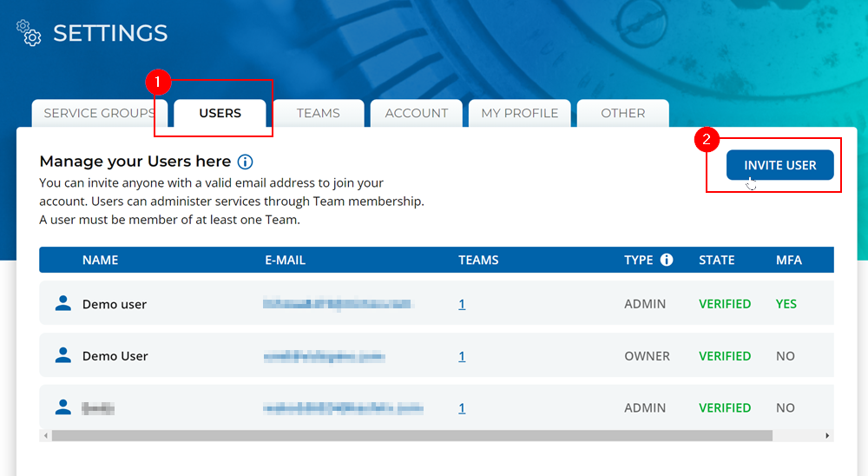The height and width of the screenshot is (476, 868).
Task: Click user icon of owner Demo User row
Action: pyautogui.click(x=62, y=355)
